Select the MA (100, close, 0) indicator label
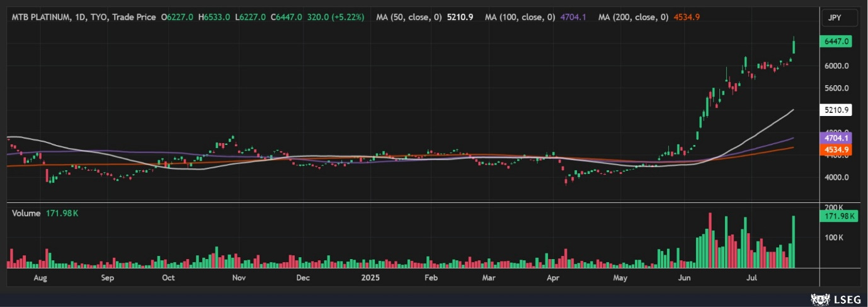868x307 pixels. click(x=520, y=18)
